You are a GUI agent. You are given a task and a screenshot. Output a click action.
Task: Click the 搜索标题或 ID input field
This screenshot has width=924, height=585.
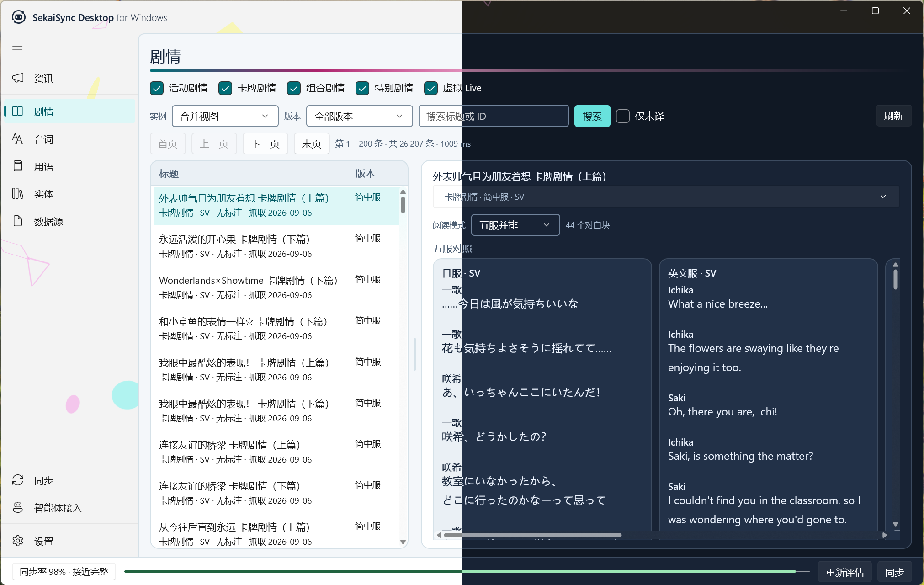(x=494, y=116)
